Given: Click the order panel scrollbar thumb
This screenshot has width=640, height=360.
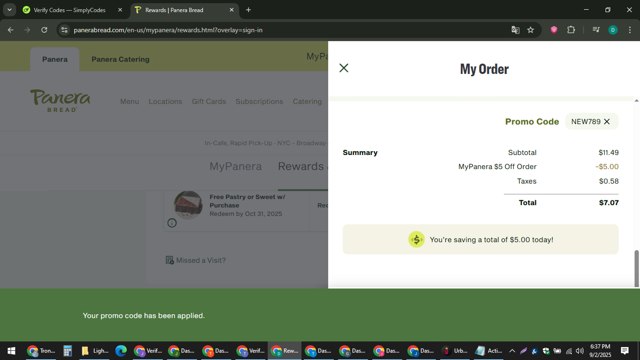Looking at the screenshot, I should click(636, 269).
